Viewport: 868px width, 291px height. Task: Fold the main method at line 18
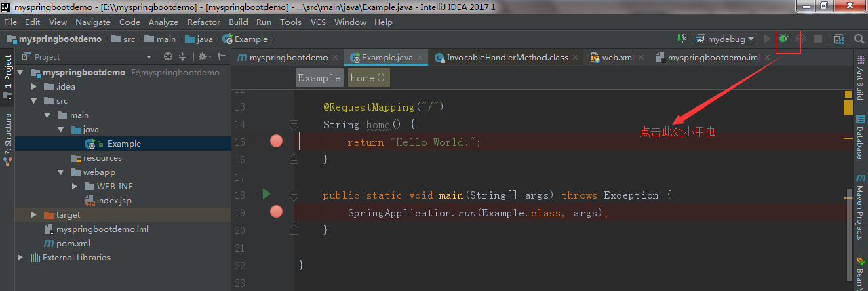pyautogui.click(x=294, y=195)
